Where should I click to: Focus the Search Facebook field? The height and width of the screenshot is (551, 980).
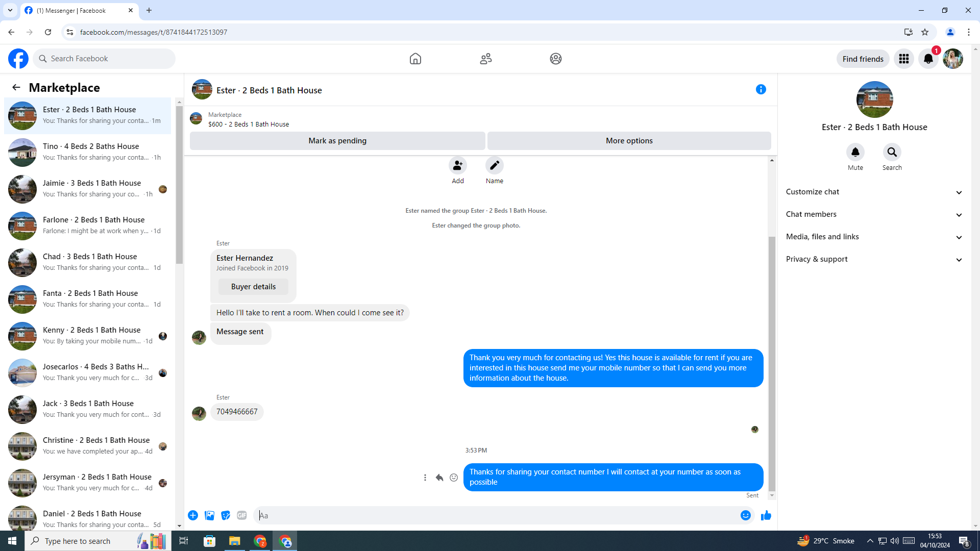(x=105, y=59)
